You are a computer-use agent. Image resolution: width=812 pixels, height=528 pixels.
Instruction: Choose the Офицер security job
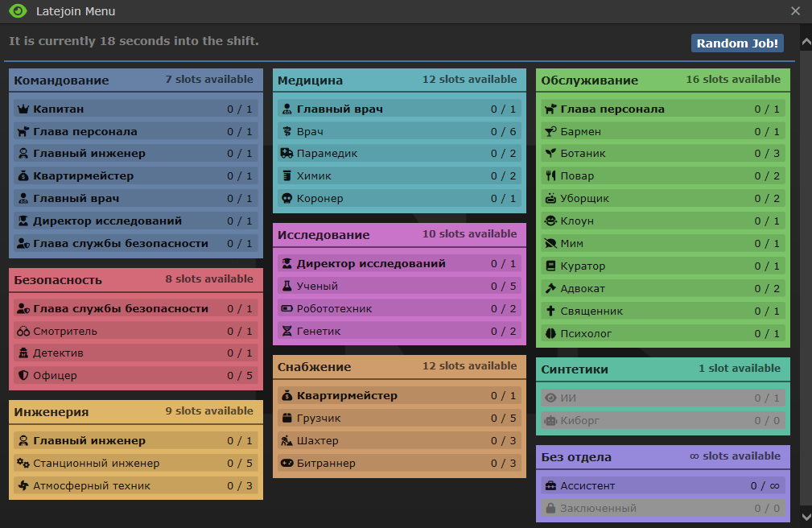135,376
